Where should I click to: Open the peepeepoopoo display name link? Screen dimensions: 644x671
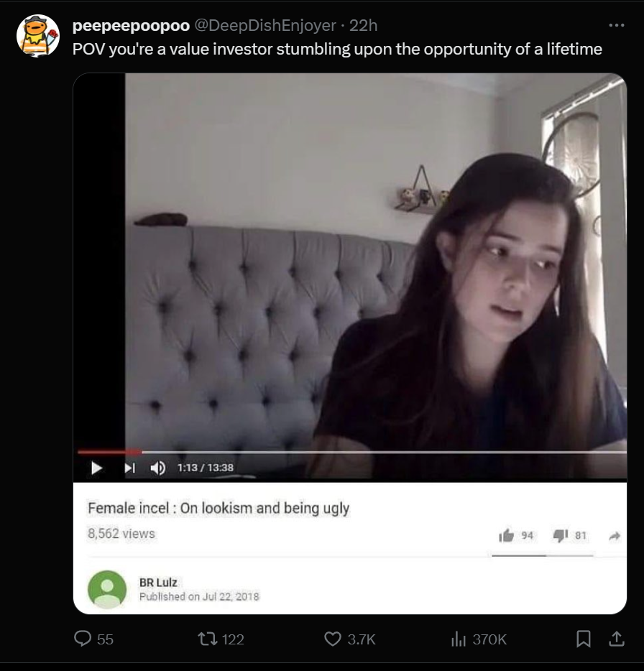coord(131,26)
